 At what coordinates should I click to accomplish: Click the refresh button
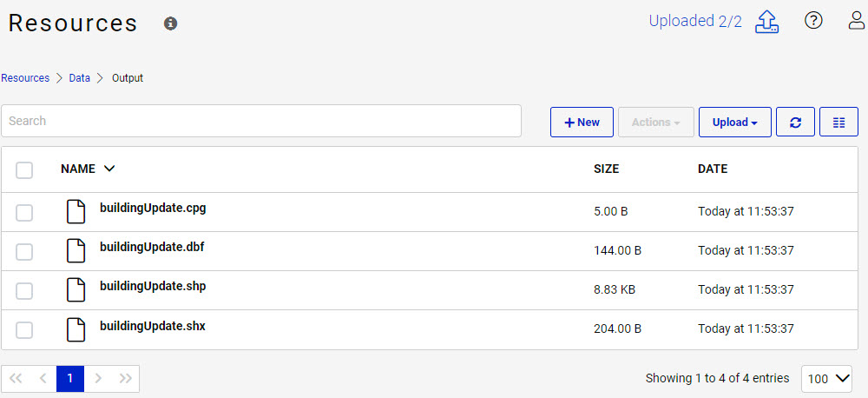click(x=795, y=123)
